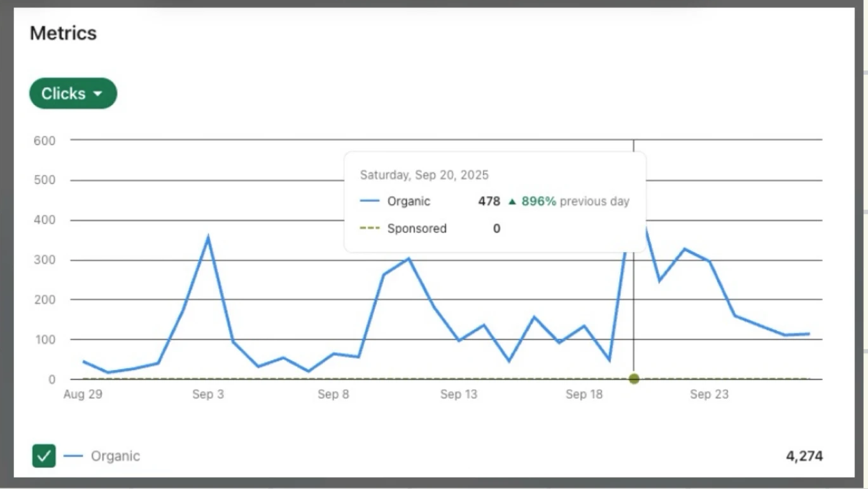Click the 4,274 organic total
Screen dimensions: 868x489
coord(804,456)
